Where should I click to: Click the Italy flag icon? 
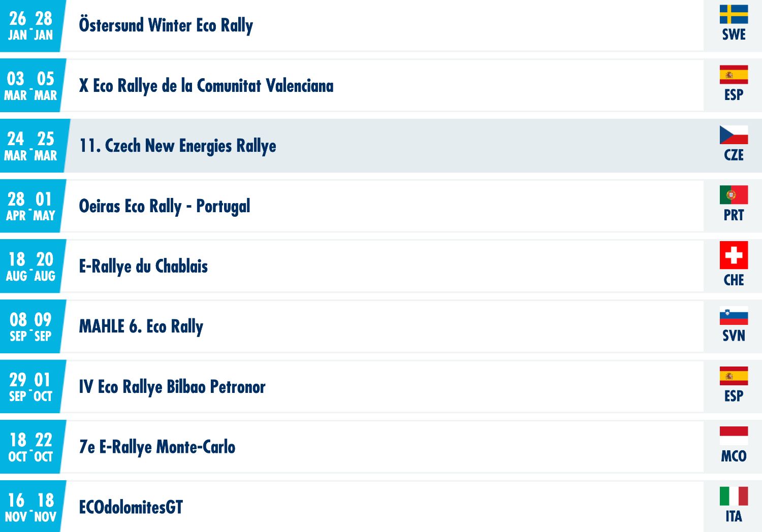coord(734,496)
